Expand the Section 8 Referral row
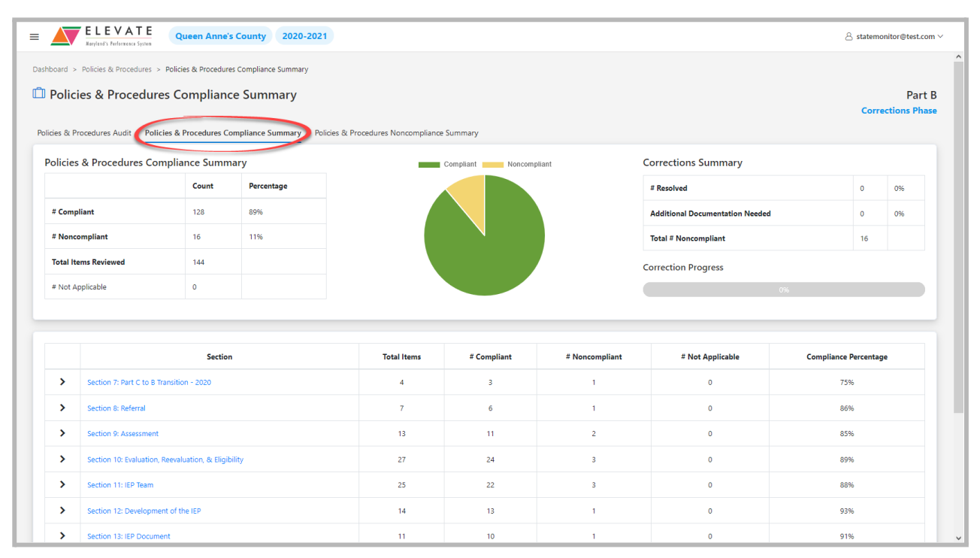This screenshot has height=558, width=980. [62, 408]
